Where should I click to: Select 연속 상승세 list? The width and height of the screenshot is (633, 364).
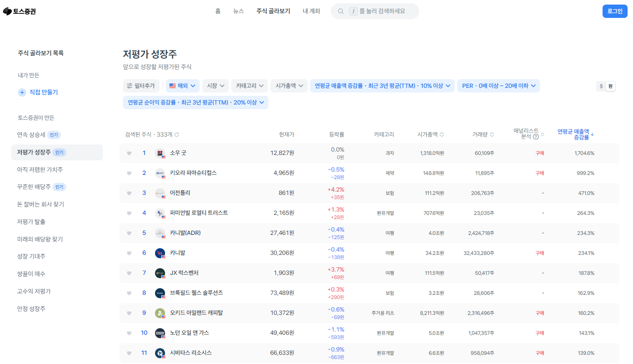pos(57,135)
